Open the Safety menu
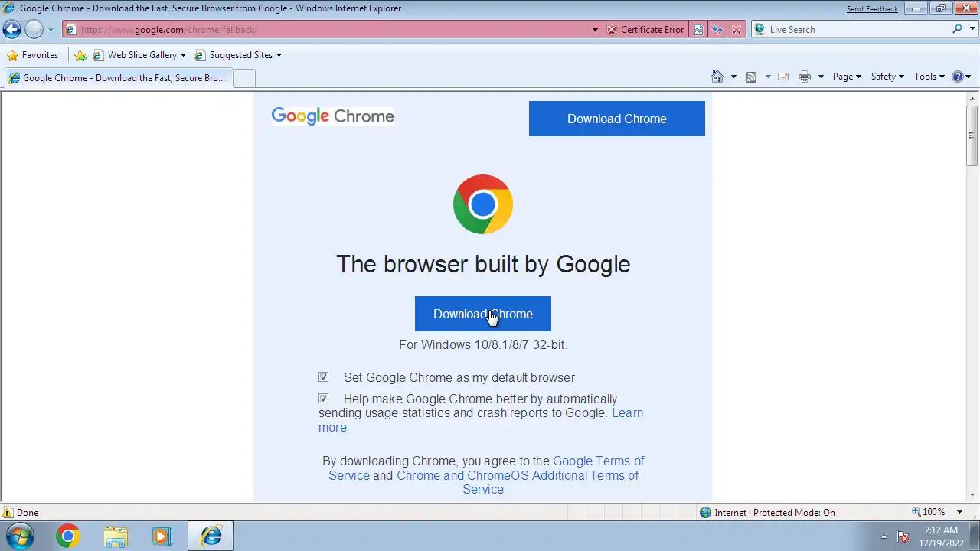The width and height of the screenshot is (980, 551). 887,77
